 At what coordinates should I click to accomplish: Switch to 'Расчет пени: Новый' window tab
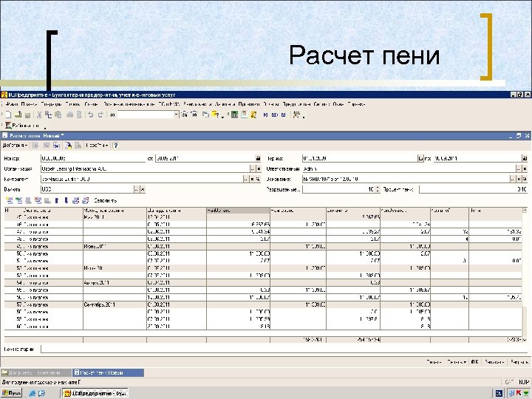[108, 373]
